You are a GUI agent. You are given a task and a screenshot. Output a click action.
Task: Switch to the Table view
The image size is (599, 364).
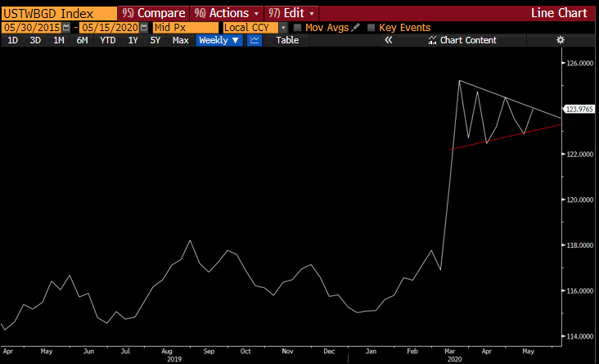(x=287, y=40)
